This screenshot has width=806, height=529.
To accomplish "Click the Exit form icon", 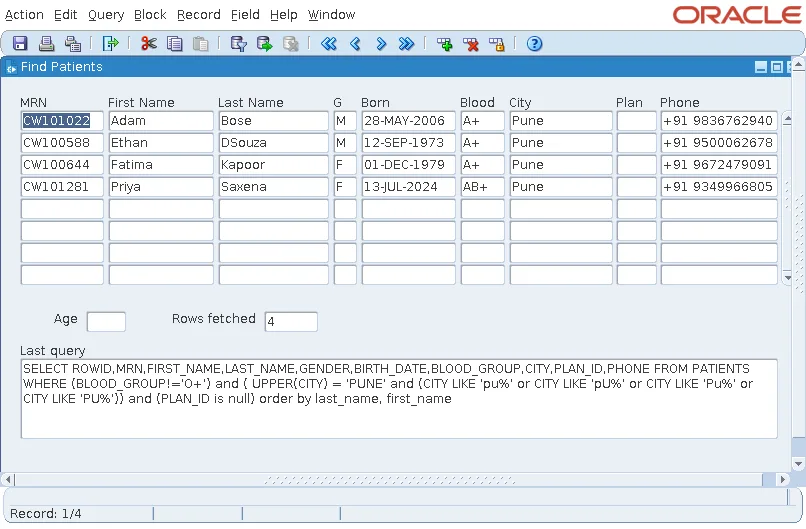I will click(110, 44).
